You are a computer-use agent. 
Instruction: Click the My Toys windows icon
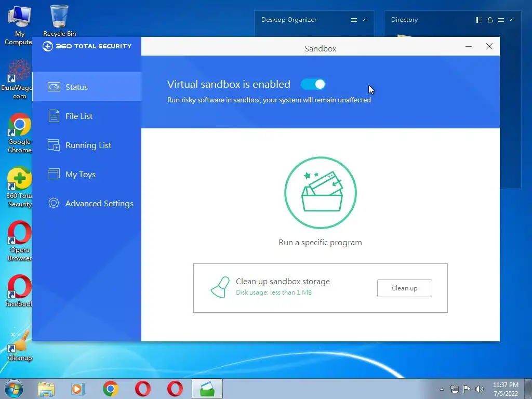click(x=54, y=174)
